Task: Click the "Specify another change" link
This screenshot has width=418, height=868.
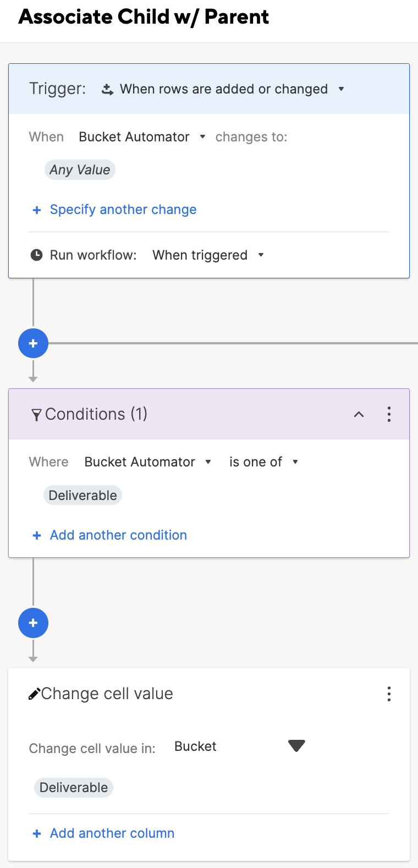Action: point(123,210)
